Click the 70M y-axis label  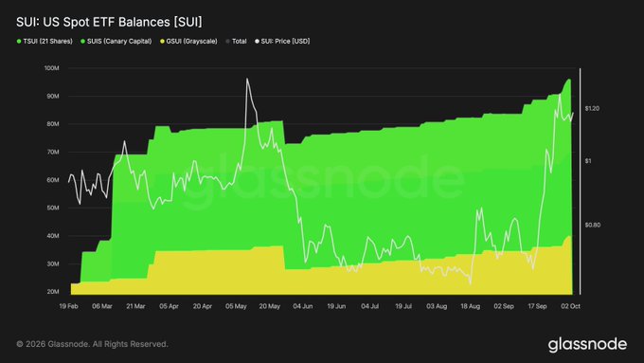click(53, 152)
